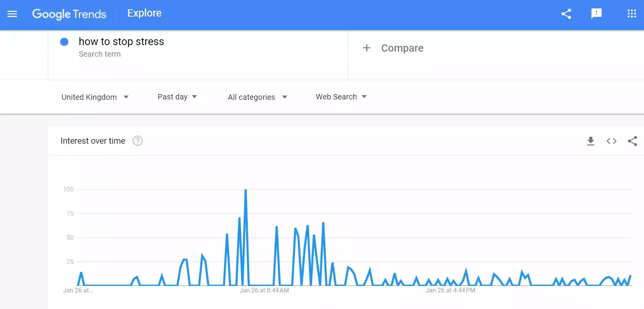Expand the Web Search type dropdown

pos(341,97)
